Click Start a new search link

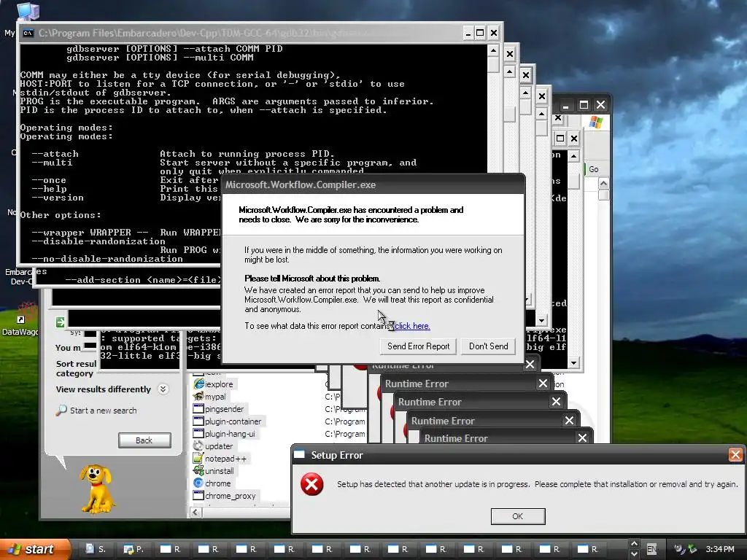coord(104,411)
